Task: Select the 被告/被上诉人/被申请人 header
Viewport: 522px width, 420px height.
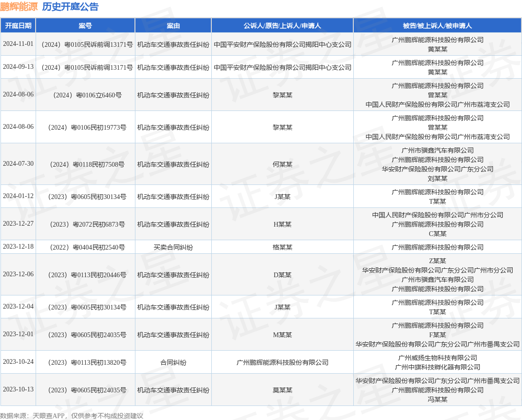Action: [x=438, y=26]
